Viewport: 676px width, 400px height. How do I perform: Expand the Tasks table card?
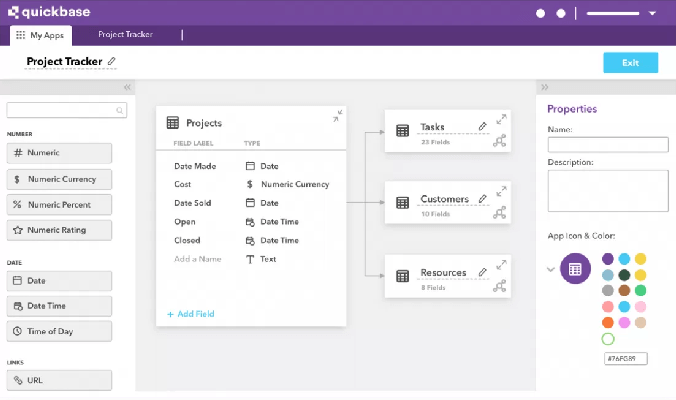501,119
